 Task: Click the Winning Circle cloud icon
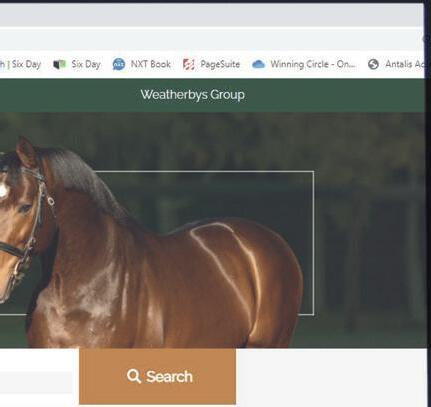coord(258,64)
